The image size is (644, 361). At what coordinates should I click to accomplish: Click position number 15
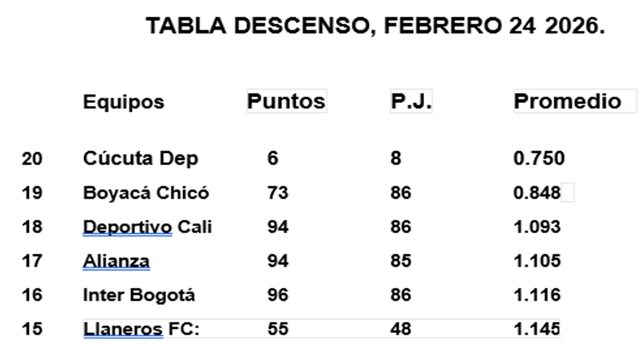[x=32, y=329]
